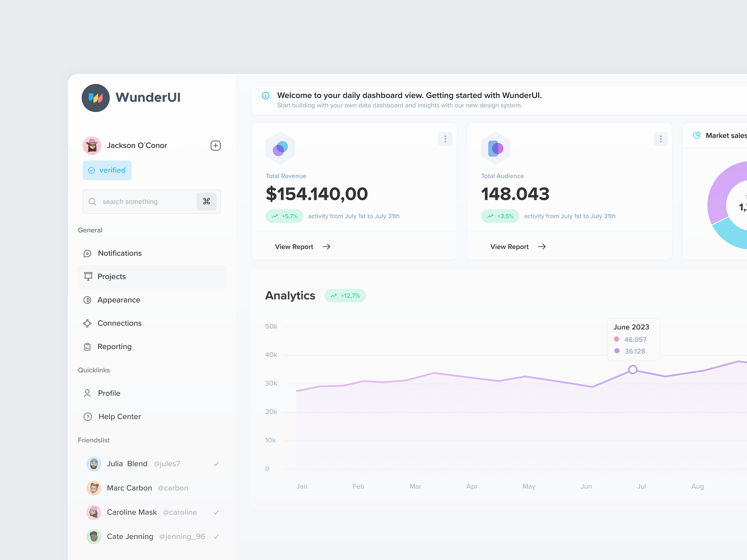Open the Total Audience card options menu
This screenshot has width=747, height=560.
coord(660,139)
